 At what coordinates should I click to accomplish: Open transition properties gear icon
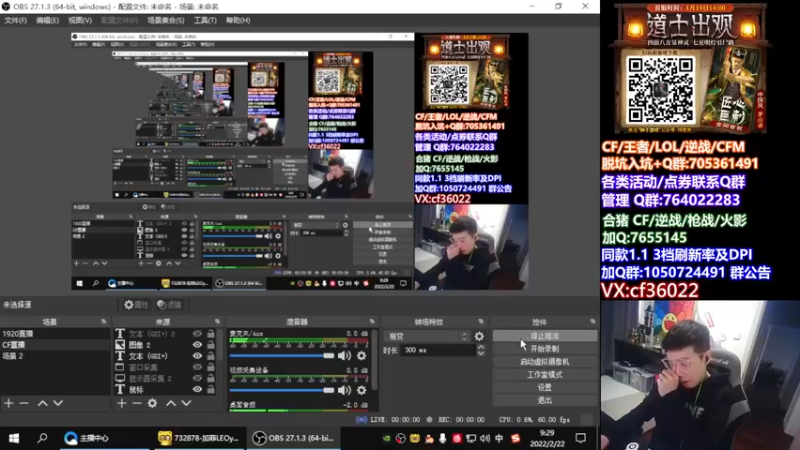coord(479,337)
